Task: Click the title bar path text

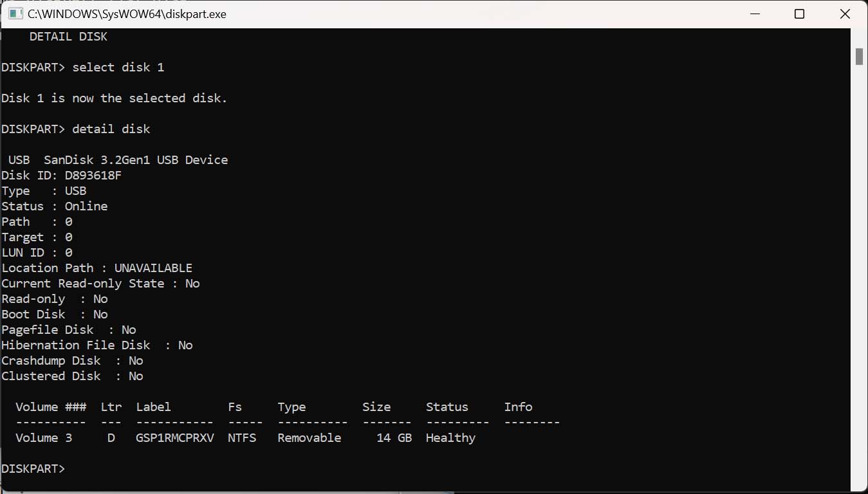Action: pos(127,14)
